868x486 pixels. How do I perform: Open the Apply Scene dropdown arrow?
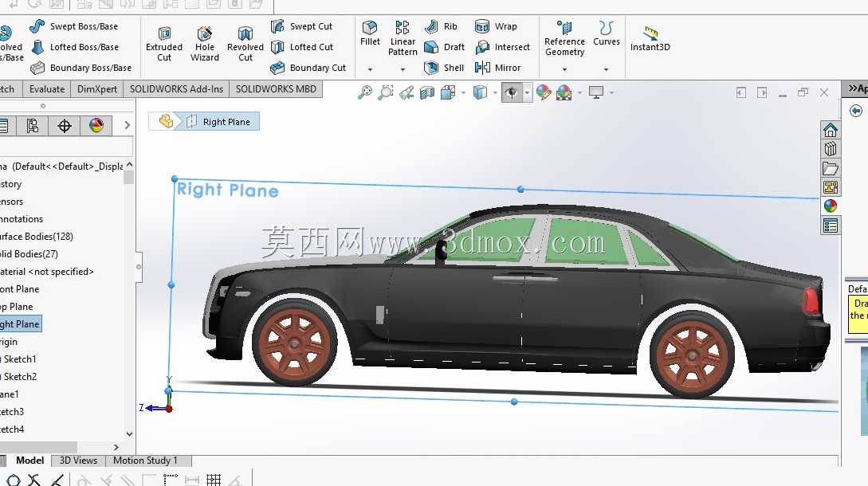pyautogui.click(x=579, y=92)
